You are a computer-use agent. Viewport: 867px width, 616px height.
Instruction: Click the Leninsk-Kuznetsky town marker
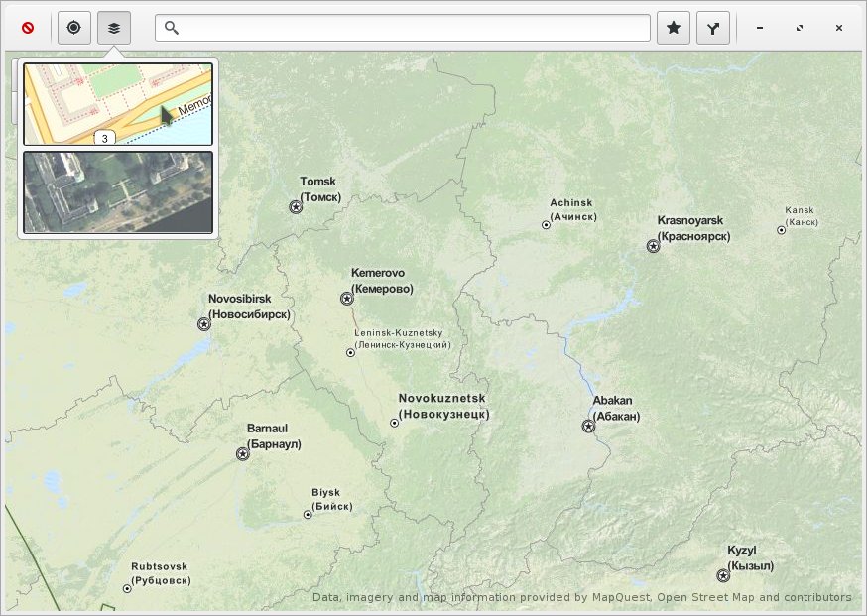click(350, 353)
